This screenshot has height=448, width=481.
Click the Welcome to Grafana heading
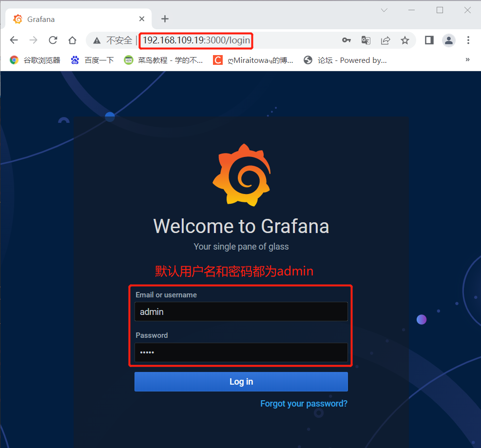(x=241, y=226)
